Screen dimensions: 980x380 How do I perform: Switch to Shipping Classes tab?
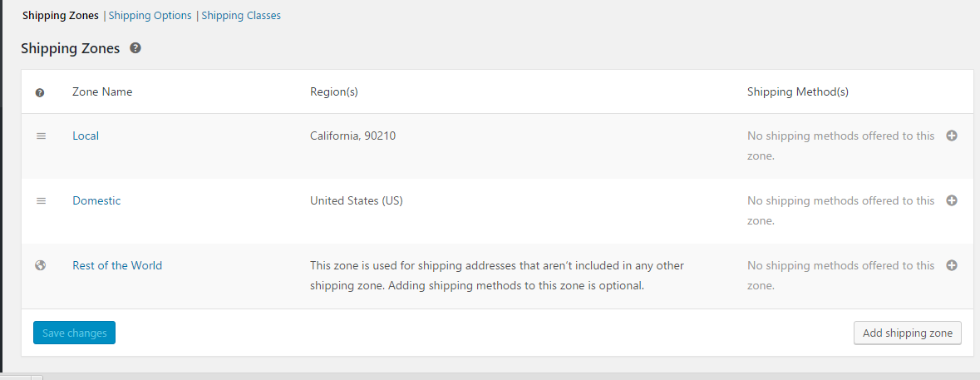(240, 16)
